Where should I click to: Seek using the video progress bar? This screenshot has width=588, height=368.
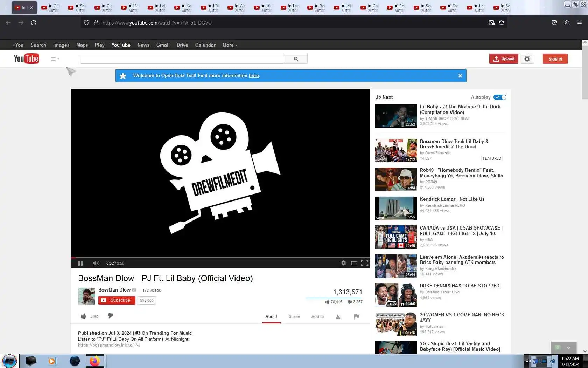pos(220,258)
